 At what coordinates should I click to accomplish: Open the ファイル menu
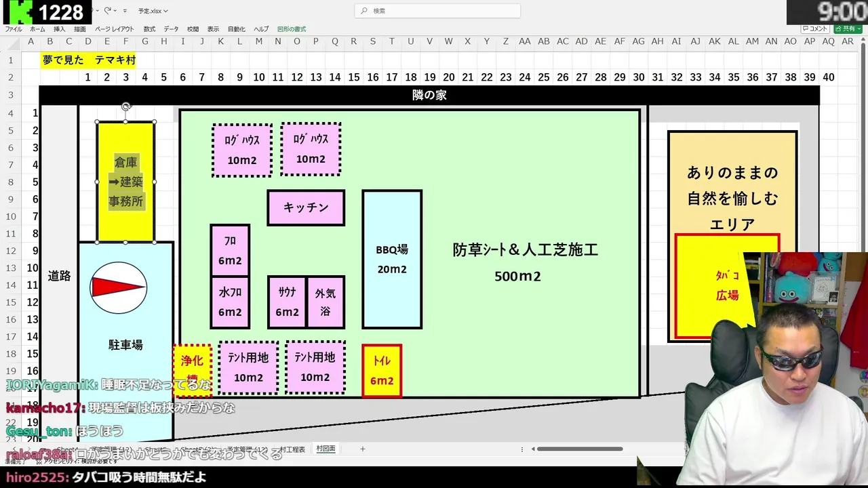[x=14, y=29]
